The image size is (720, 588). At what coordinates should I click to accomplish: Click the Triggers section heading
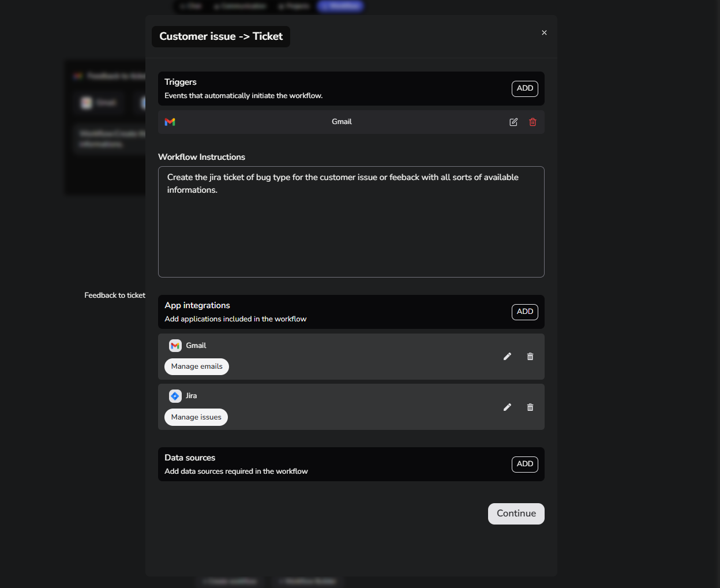coord(181,82)
